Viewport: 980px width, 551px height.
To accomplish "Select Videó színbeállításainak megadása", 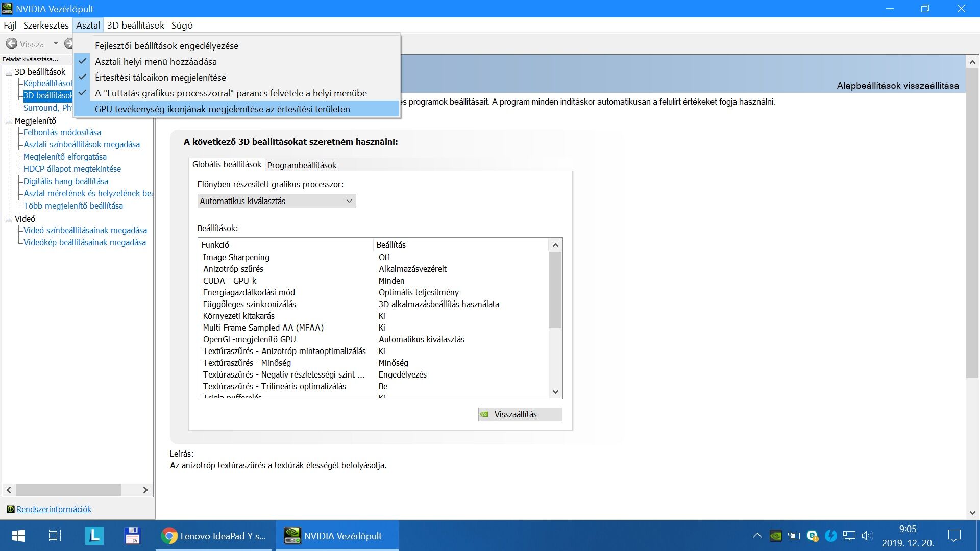I will click(85, 230).
